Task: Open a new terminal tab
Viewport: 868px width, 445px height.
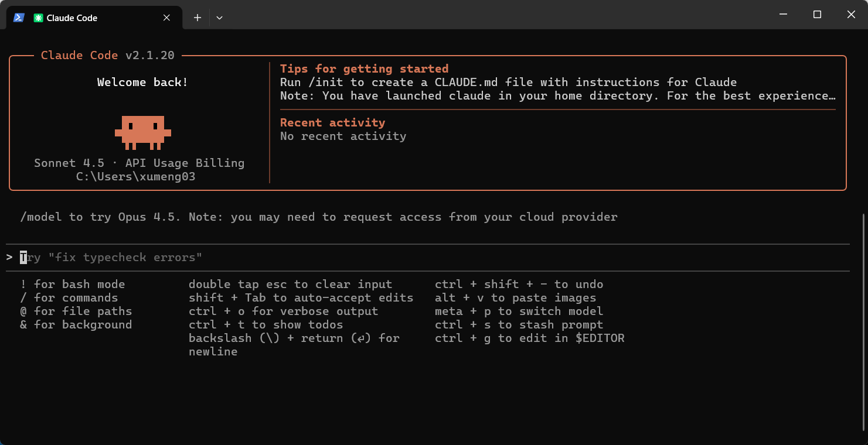Action: pos(198,18)
